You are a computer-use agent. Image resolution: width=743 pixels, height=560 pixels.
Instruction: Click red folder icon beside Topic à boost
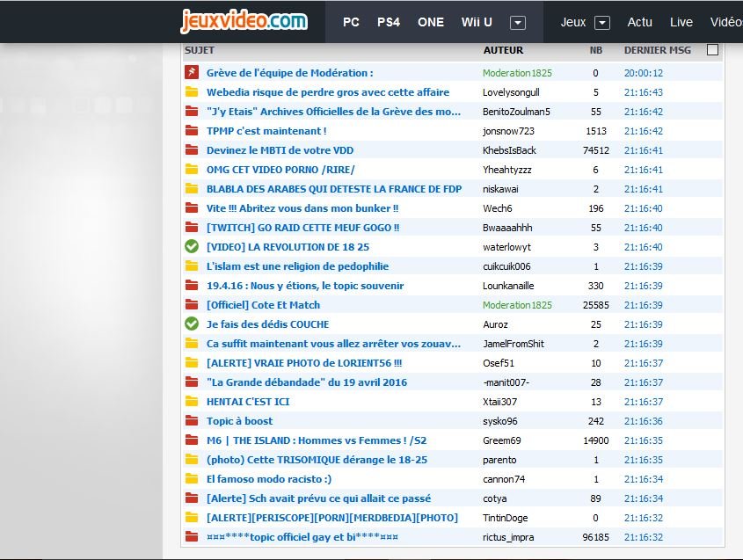tap(192, 421)
